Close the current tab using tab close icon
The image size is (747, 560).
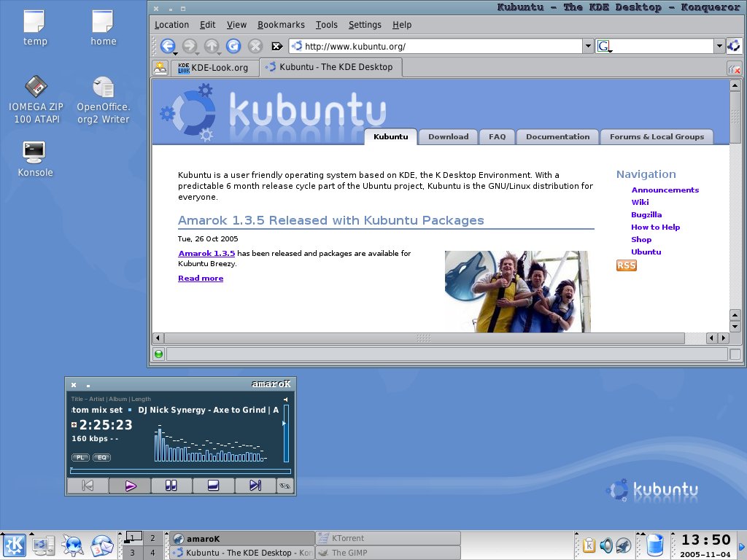pyautogui.click(x=734, y=69)
